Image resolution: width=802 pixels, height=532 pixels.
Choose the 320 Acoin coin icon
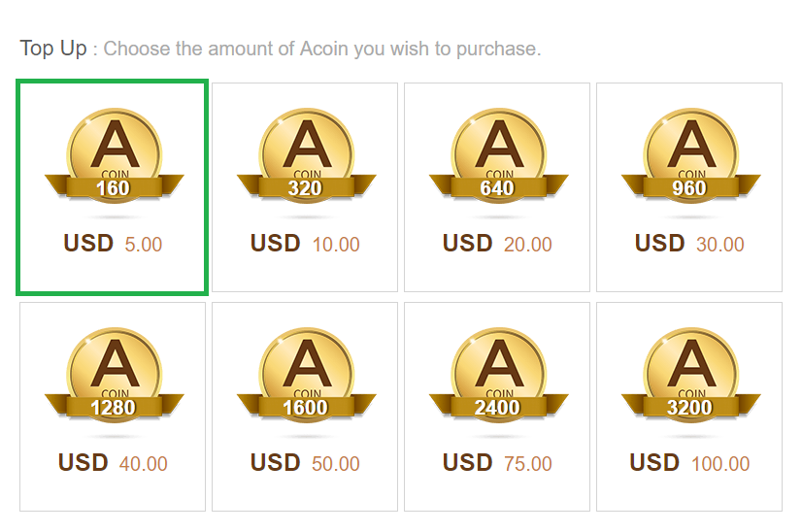pyautogui.click(x=306, y=157)
